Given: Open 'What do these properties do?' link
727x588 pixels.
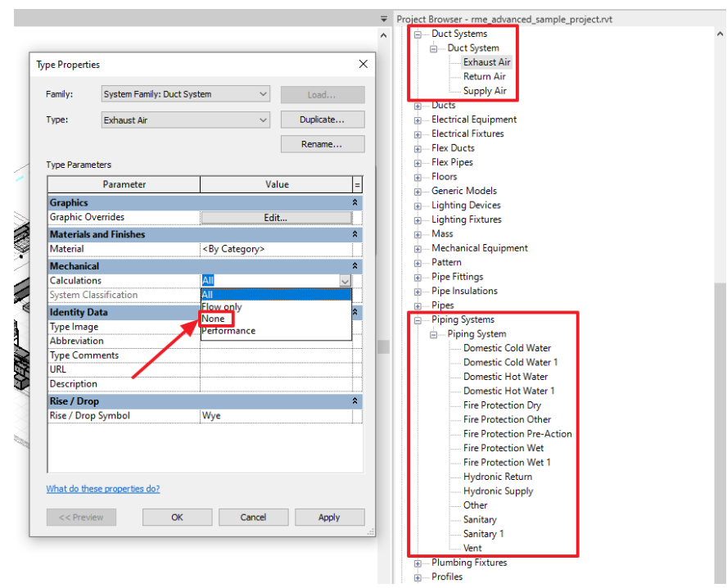Looking at the screenshot, I should tap(103, 489).
